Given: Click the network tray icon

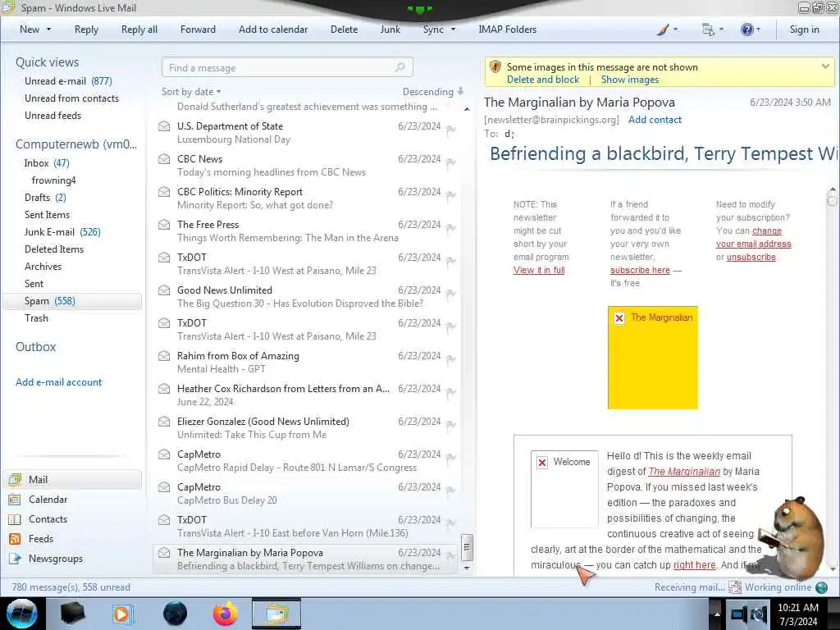Looking at the screenshot, I should (739, 614).
